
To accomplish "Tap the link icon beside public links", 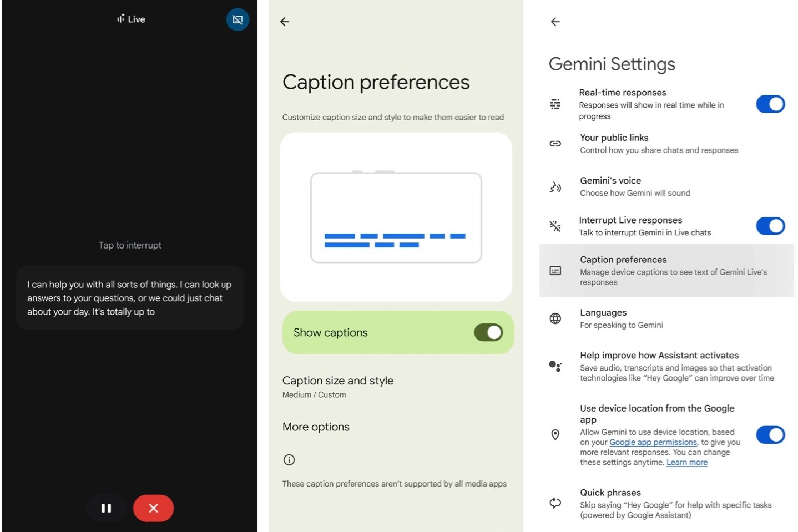I will coord(555,144).
